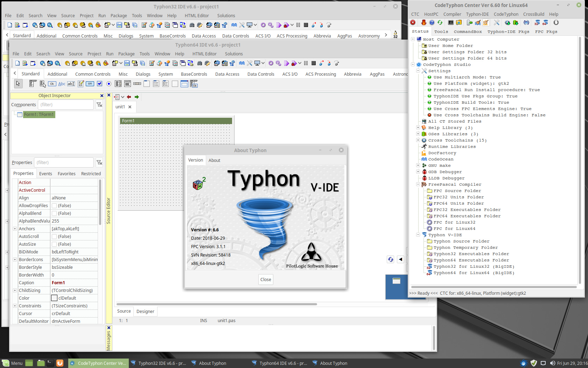Click the Stop square icon in the Typhon64 toolbar
The height and width of the screenshot is (368, 588).
coord(314,63)
